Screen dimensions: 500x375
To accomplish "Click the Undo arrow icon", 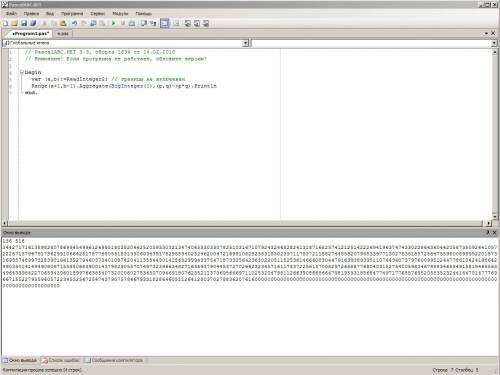I will [x=74, y=23].
